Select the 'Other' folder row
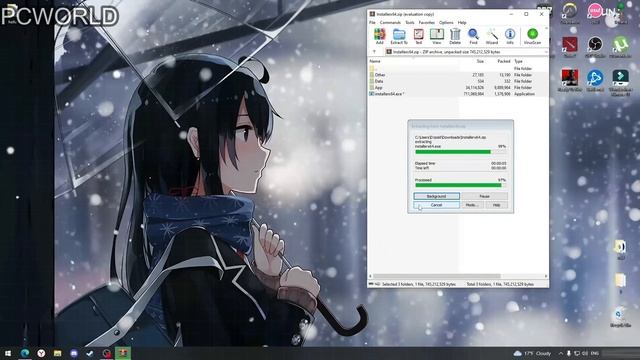The image size is (640, 360). (458, 75)
